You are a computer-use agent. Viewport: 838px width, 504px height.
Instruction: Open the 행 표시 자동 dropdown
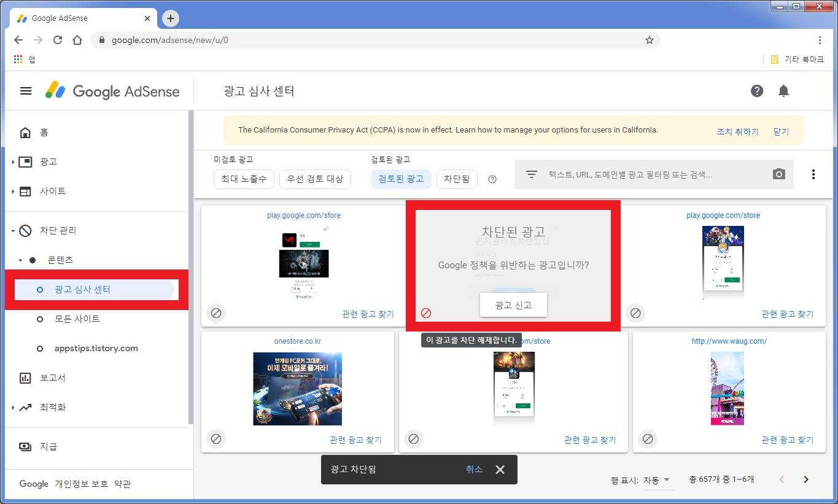coord(657,480)
